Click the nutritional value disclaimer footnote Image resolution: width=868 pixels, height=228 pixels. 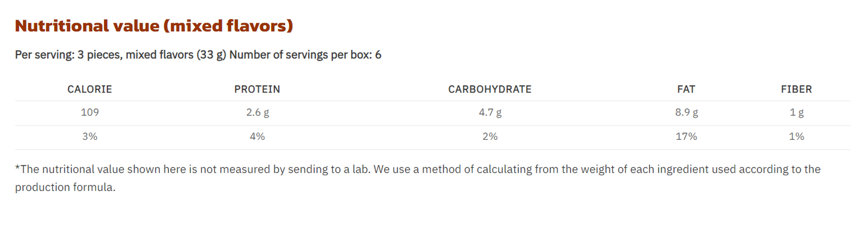[417, 178]
